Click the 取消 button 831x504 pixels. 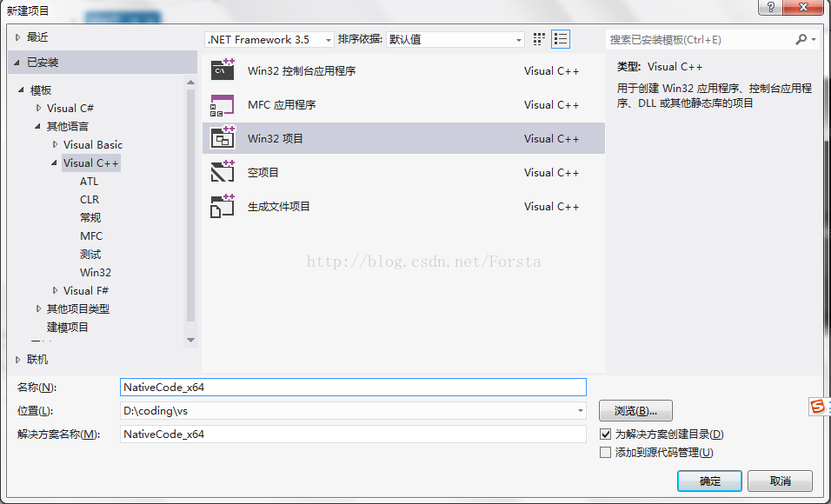780,481
